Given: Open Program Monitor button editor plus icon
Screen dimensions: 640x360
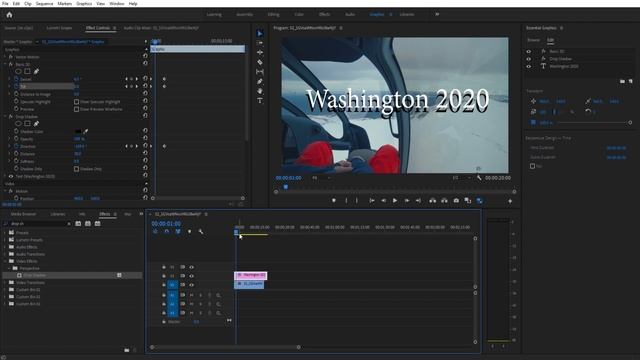Looking at the screenshot, I should [510, 201].
